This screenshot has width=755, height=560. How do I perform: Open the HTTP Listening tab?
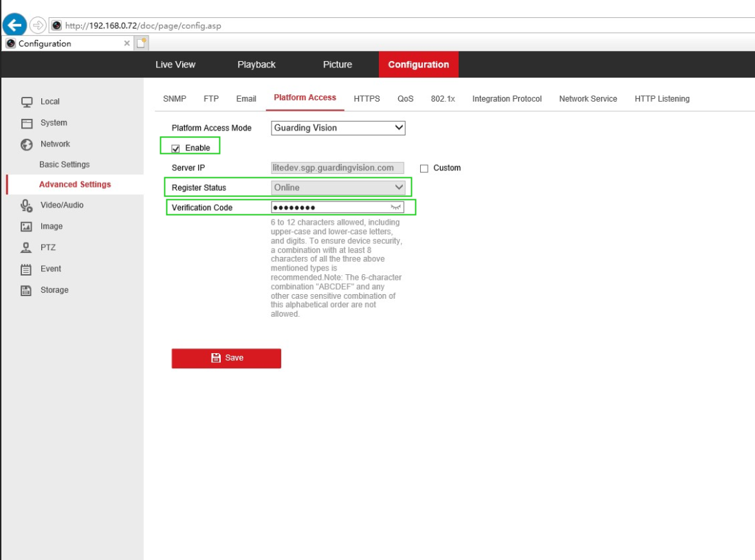[662, 99]
